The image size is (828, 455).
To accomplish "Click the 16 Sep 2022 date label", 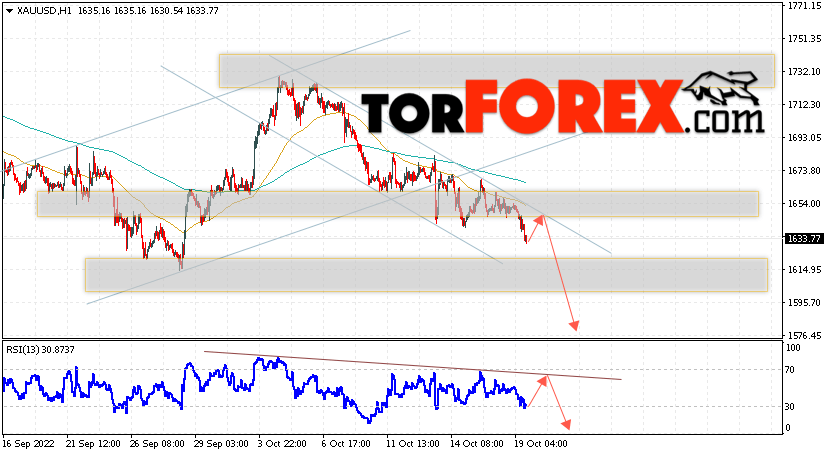I will 29,444.
